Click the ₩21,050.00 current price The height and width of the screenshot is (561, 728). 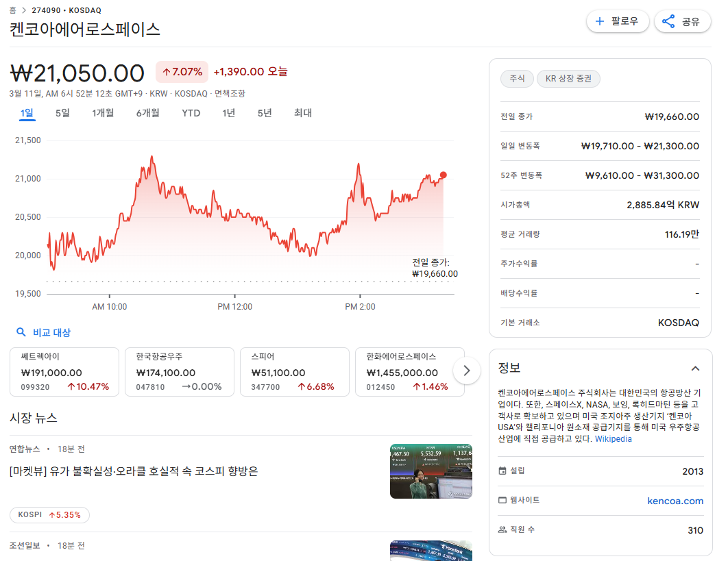coord(77,73)
